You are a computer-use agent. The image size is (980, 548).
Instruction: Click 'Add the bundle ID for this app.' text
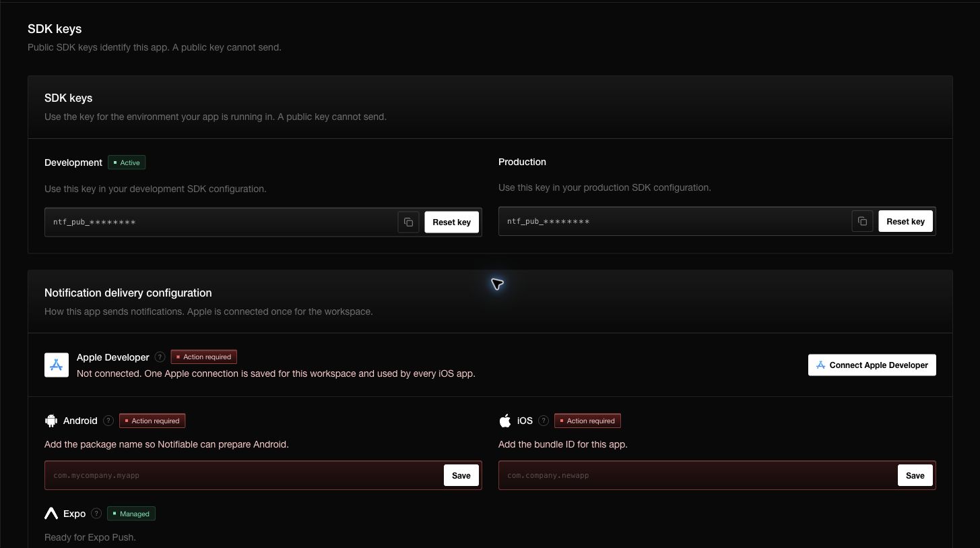click(x=563, y=444)
